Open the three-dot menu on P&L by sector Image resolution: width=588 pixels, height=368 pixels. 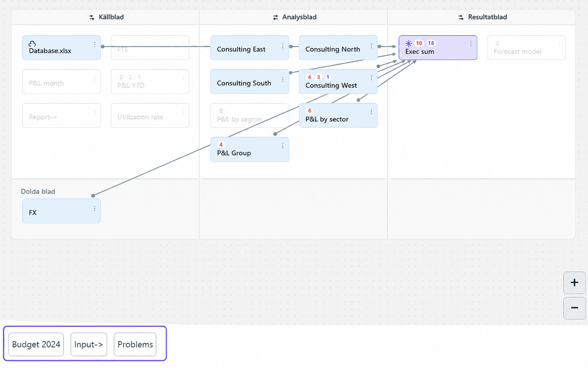tap(371, 112)
